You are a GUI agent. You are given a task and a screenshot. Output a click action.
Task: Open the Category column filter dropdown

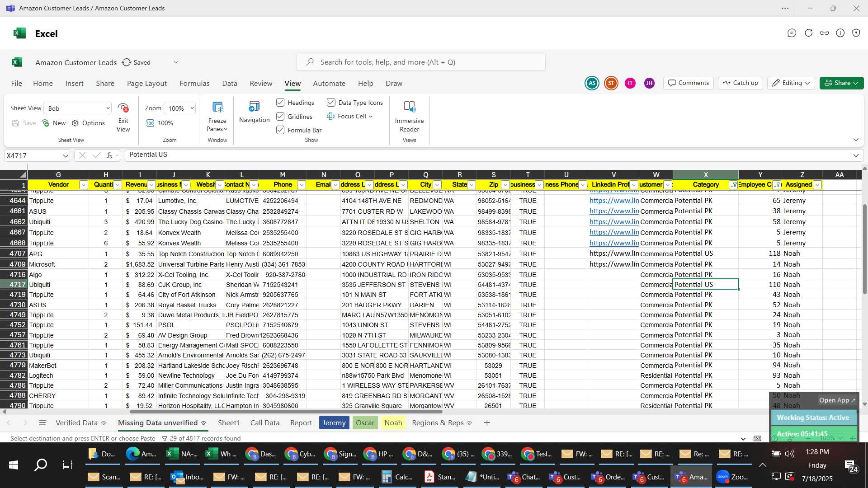[x=734, y=185]
